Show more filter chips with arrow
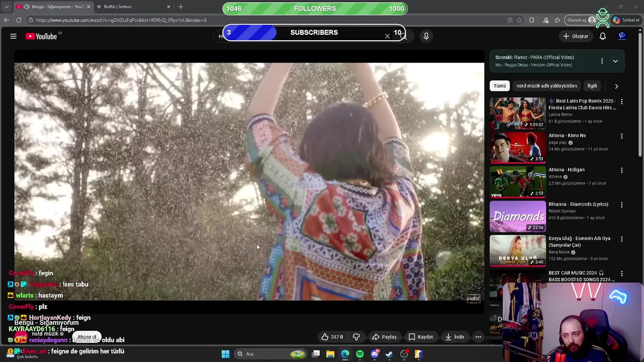 616,86
